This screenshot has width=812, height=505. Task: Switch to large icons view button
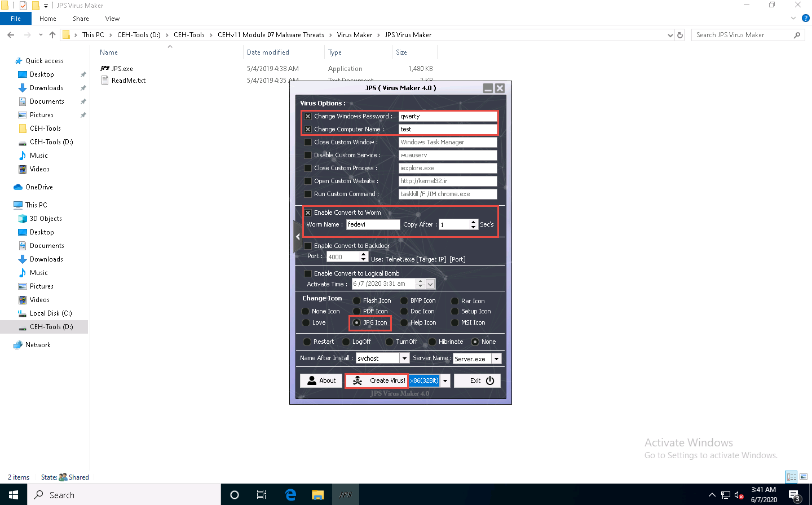click(804, 477)
